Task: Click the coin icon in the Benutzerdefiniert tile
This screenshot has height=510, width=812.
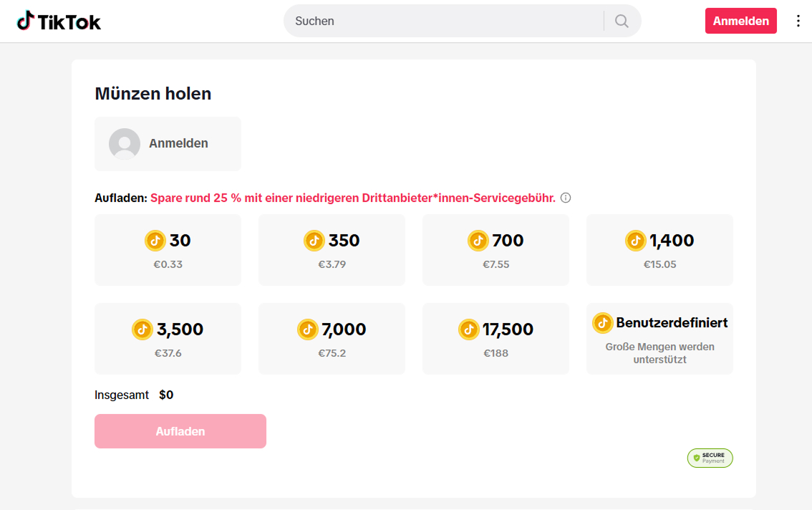Action: 601,322
